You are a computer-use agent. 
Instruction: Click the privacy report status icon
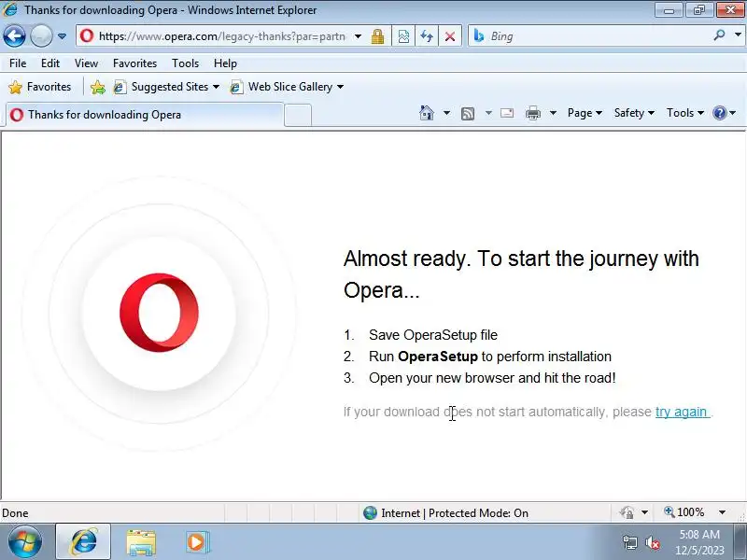tap(627, 512)
